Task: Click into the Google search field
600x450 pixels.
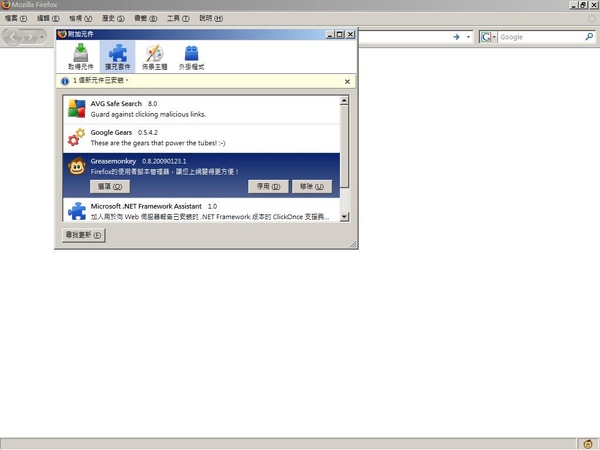Action: (541, 37)
